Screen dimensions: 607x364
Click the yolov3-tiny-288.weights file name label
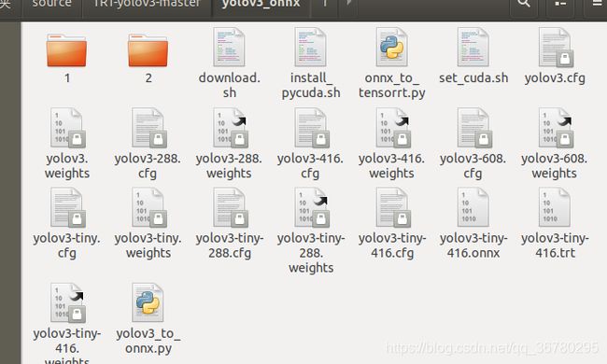(x=311, y=253)
